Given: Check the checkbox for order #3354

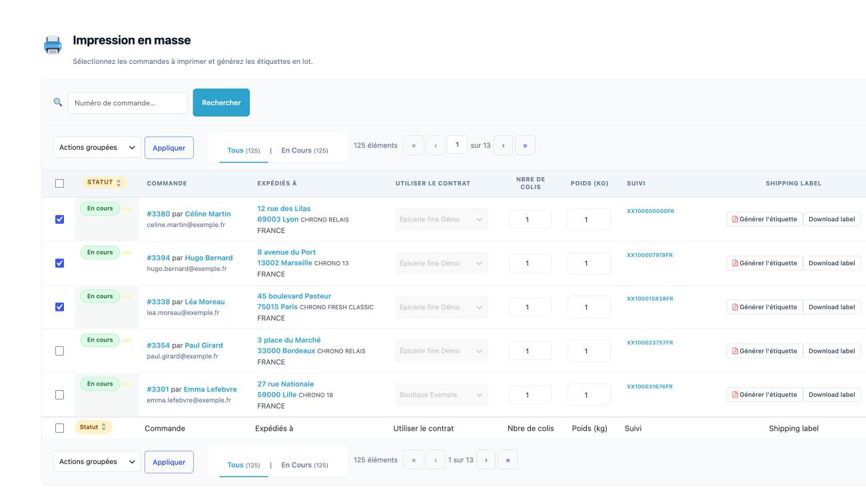Looking at the screenshot, I should (59, 351).
